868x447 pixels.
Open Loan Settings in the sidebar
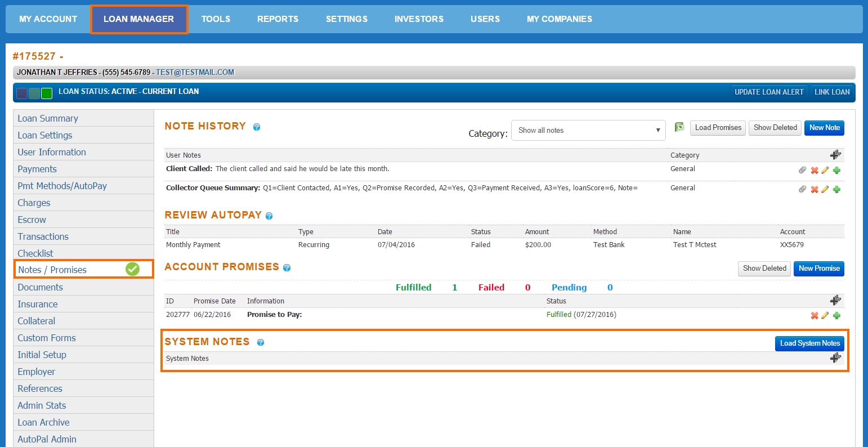coord(83,135)
